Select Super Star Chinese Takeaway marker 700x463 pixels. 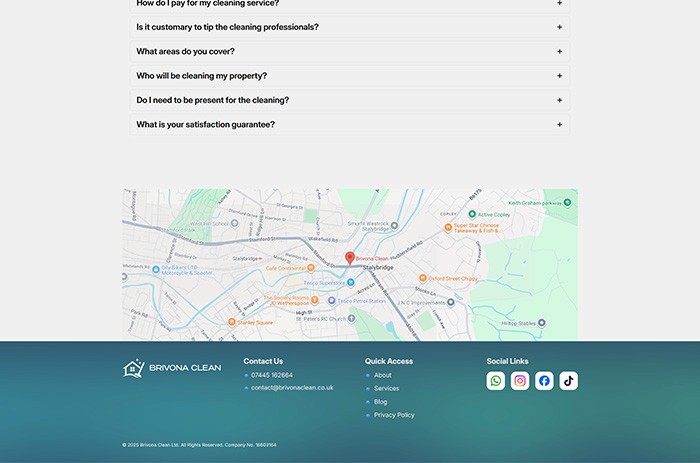448,228
